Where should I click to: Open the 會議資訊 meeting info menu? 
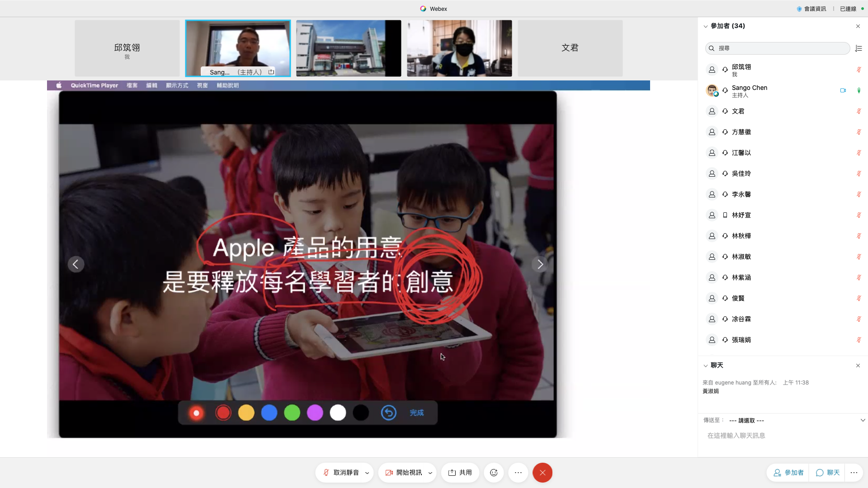click(811, 9)
